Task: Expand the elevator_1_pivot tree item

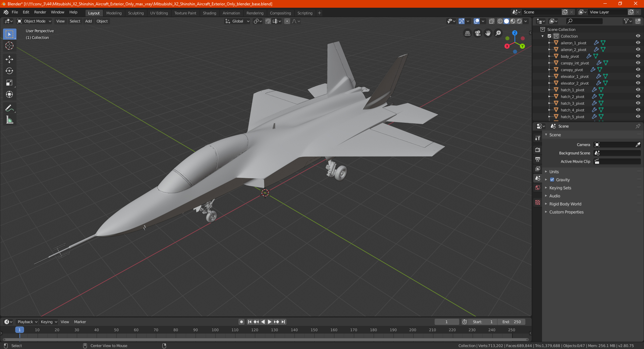Action: (x=549, y=76)
